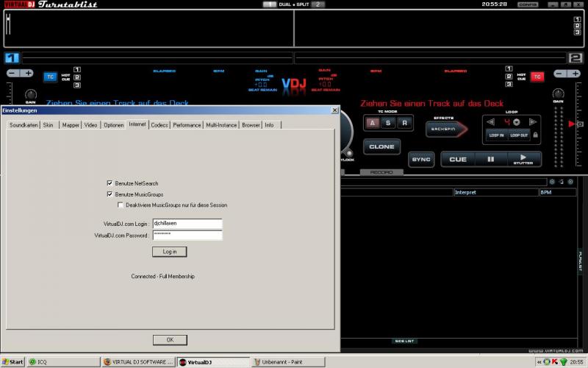The width and height of the screenshot is (588, 368).
Task: Trigger left deck hot cue 2
Action: pyautogui.click(x=77, y=77)
